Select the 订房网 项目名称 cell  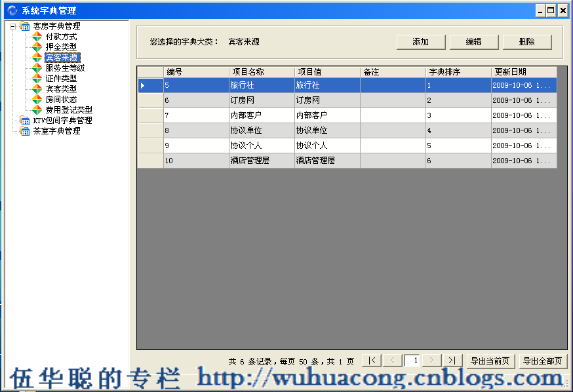[x=262, y=100]
